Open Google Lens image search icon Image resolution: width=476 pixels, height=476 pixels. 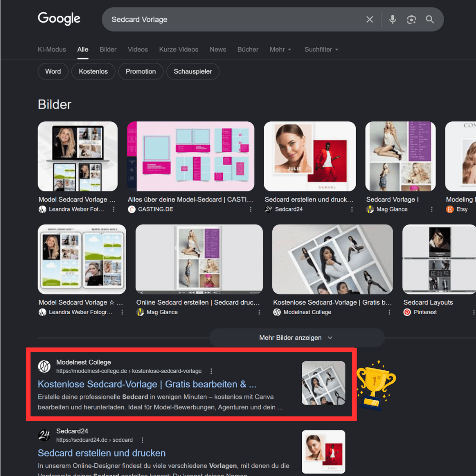click(x=411, y=20)
